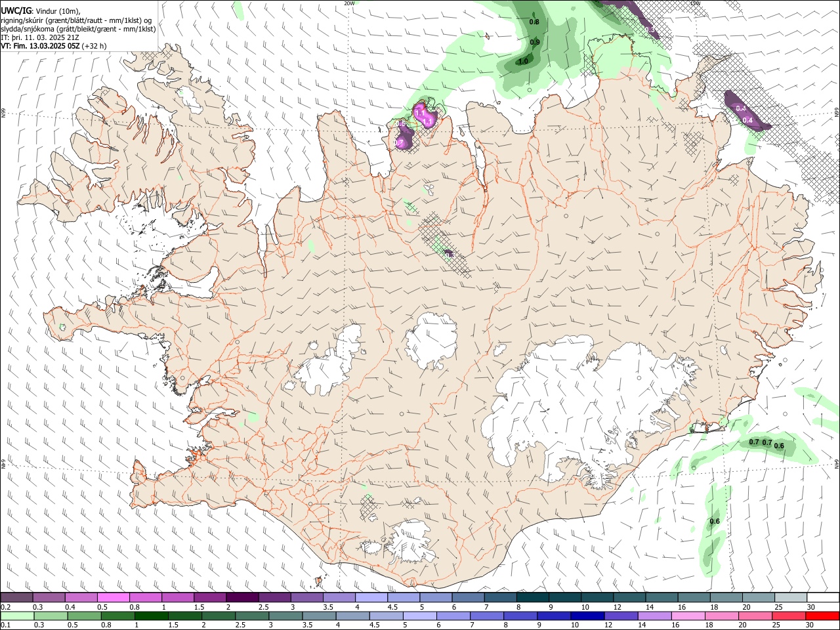This screenshot has height=630, width=840.
Task: Pick the slate teal 14 swatch in the upper row
Action: 662,598
